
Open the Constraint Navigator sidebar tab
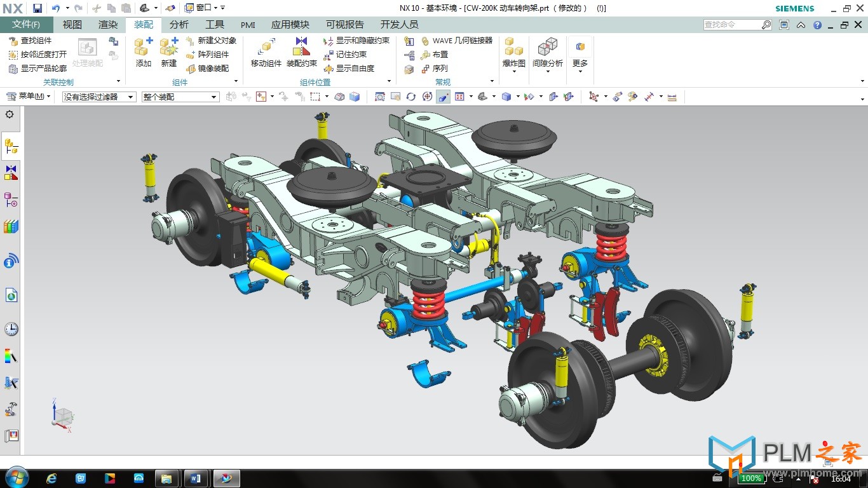tap(11, 173)
